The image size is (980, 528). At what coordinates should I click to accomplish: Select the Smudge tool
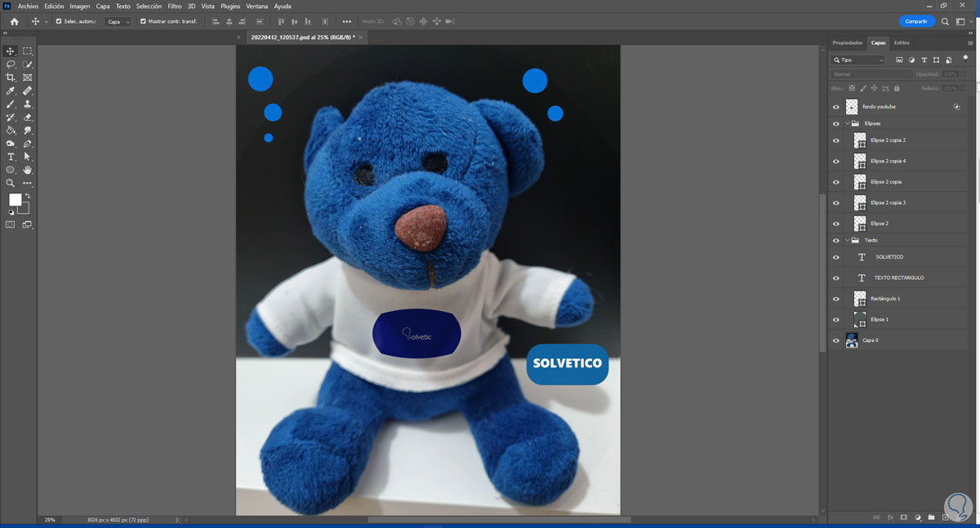(28, 130)
